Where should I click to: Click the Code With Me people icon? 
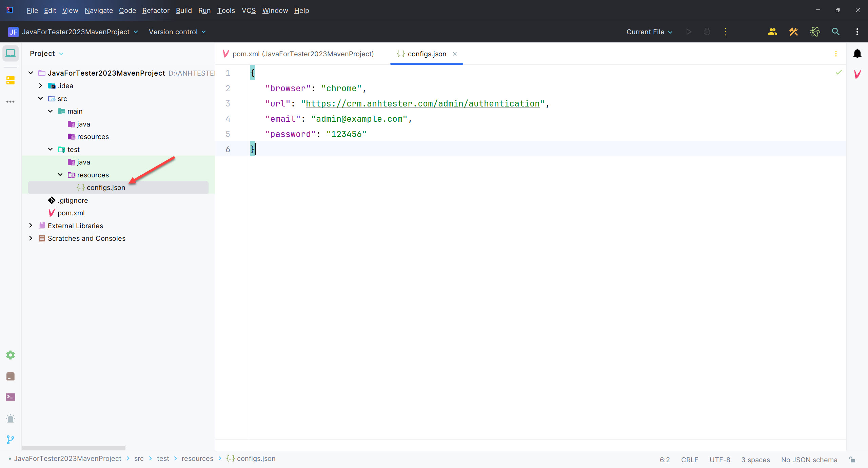(x=772, y=32)
